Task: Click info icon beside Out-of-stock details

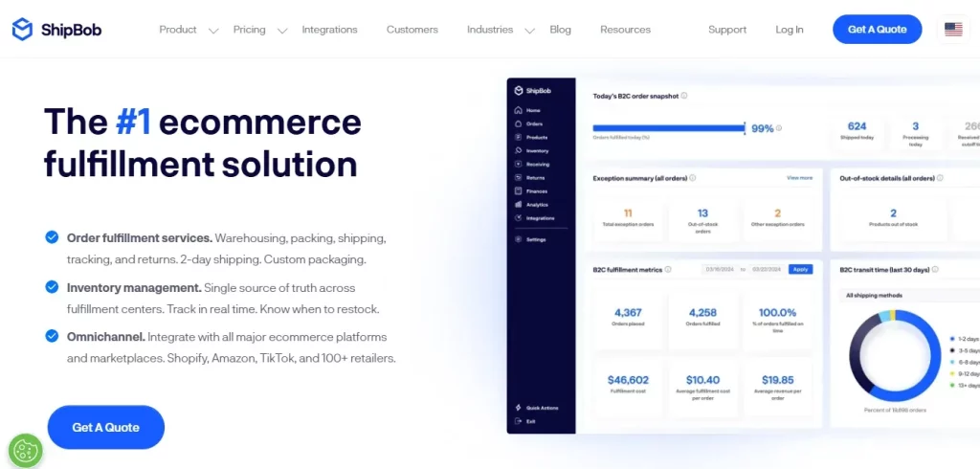Action: click(940, 178)
